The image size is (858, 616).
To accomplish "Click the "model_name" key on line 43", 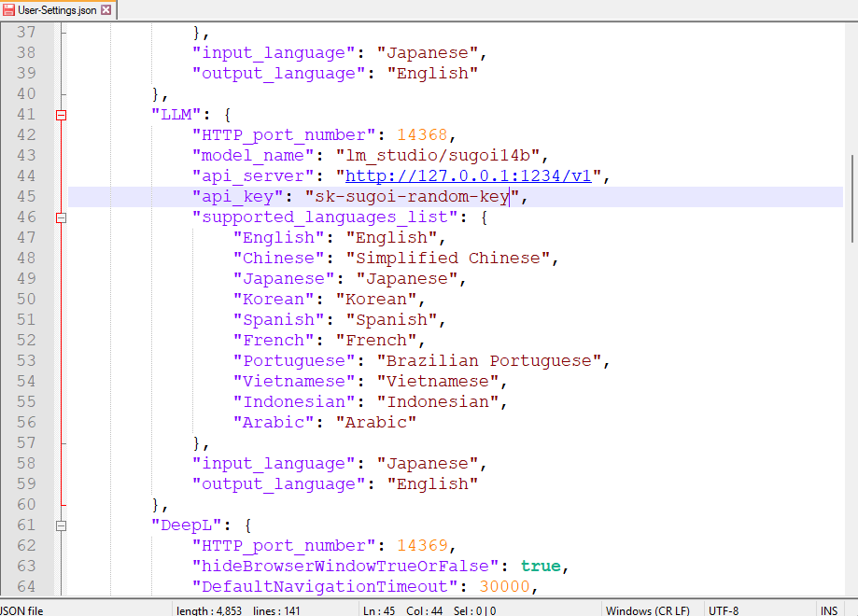I will point(253,155).
